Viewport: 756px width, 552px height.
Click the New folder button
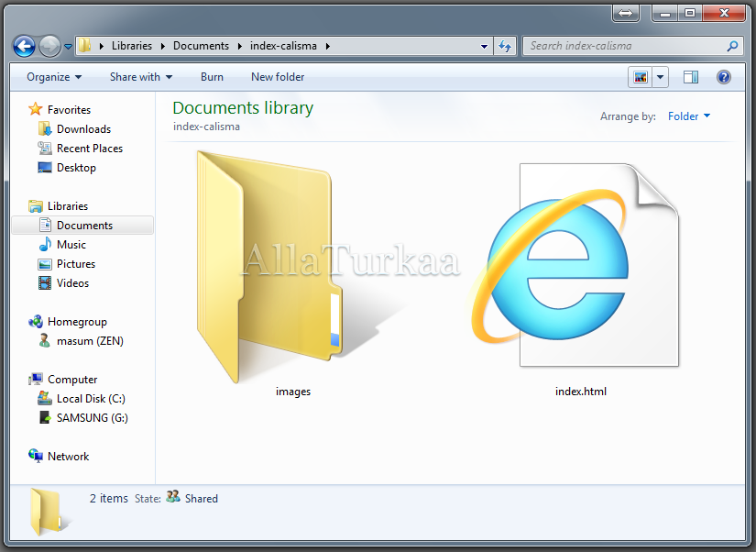point(278,77)
